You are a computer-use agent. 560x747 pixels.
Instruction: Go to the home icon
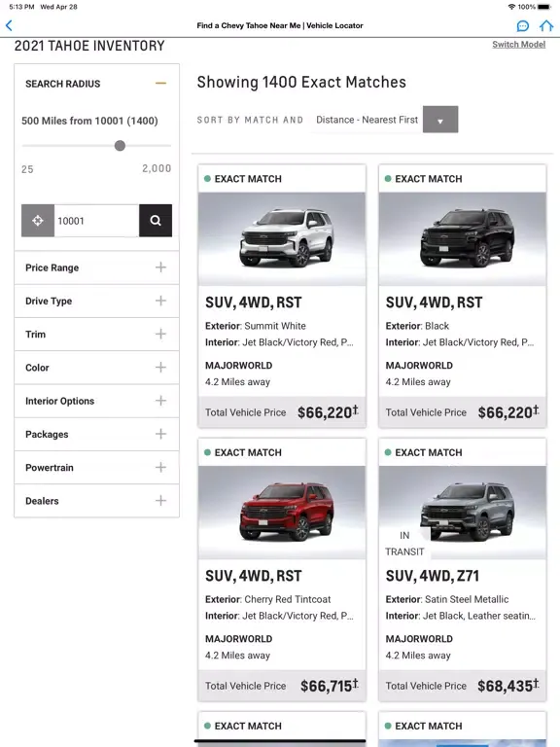(546, 25)
